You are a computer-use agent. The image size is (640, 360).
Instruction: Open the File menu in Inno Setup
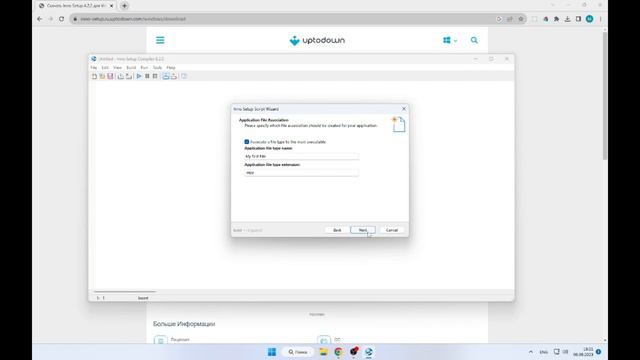(x=94, y=67)
